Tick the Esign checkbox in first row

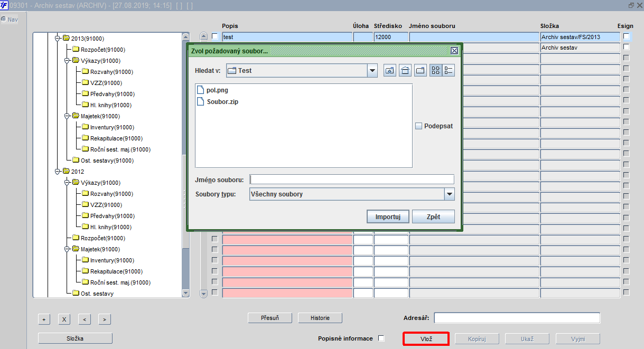click(627, 36)
